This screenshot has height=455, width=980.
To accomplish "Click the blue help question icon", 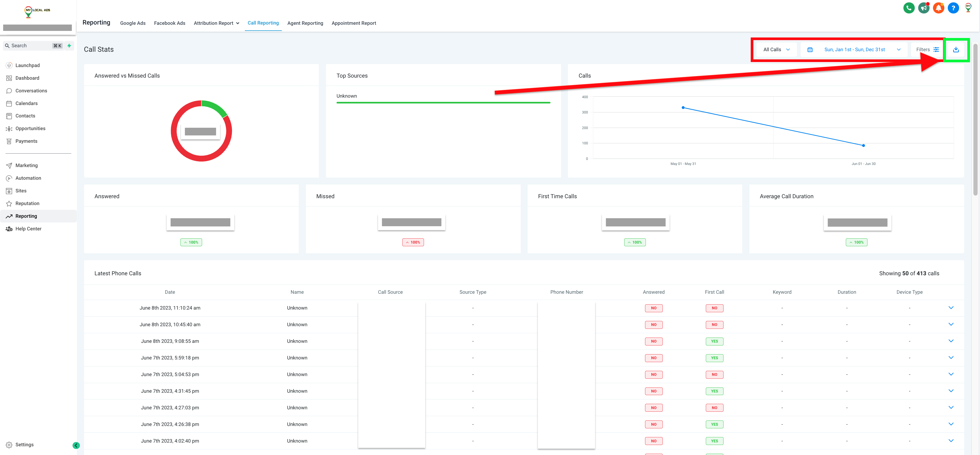I will 953,8.
